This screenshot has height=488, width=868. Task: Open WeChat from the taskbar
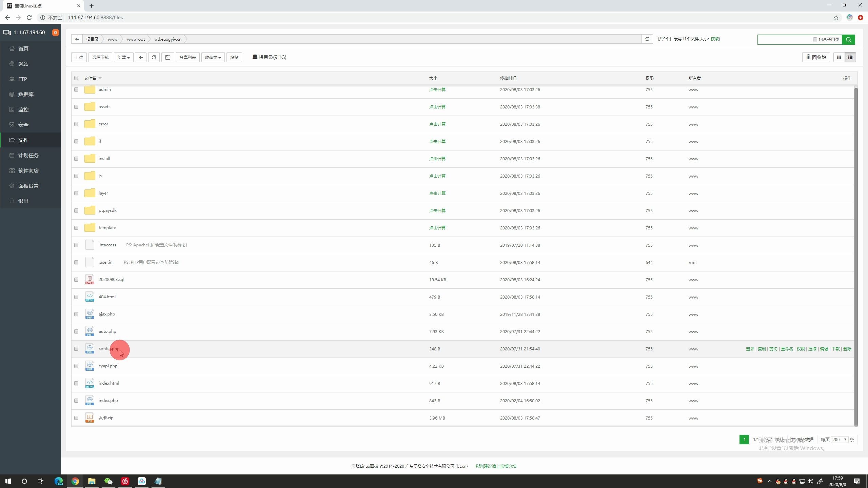click(108, 481)
